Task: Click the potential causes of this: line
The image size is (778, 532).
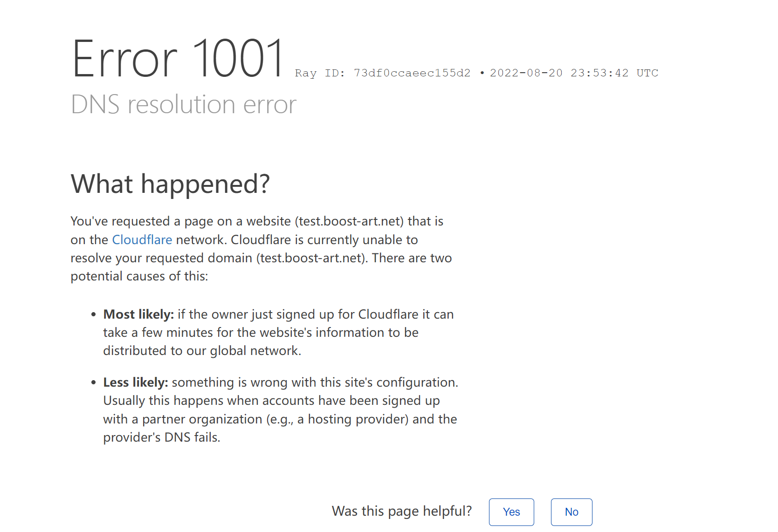Action: 139,276
